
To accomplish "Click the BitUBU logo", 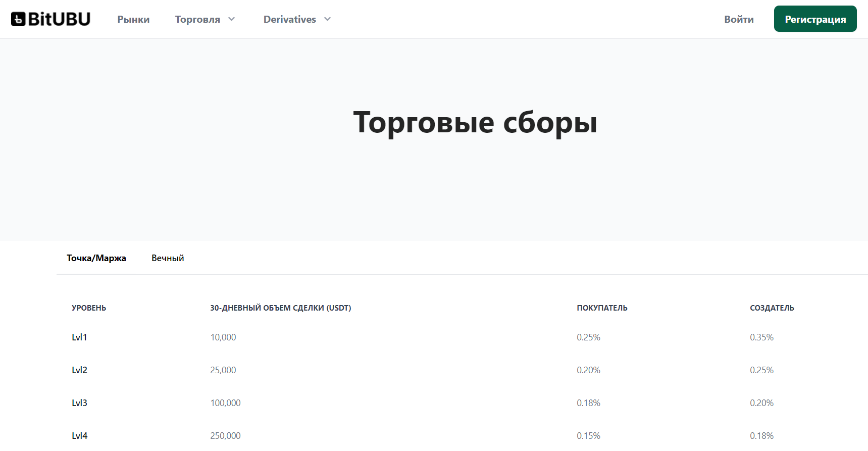I will coord(50,19).
